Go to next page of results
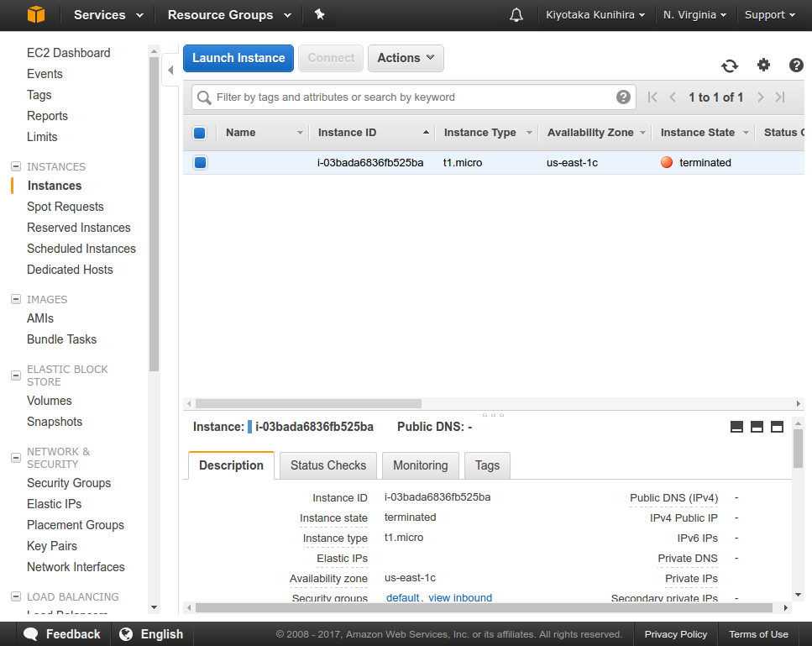This screenshot has height=646, width=812. tap(760, 97)
